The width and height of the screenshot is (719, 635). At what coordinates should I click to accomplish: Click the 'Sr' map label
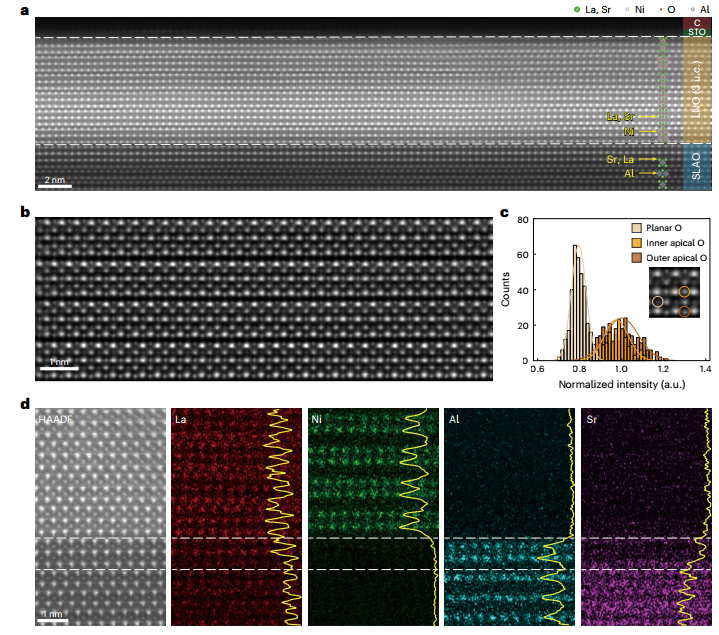(592, 419)
